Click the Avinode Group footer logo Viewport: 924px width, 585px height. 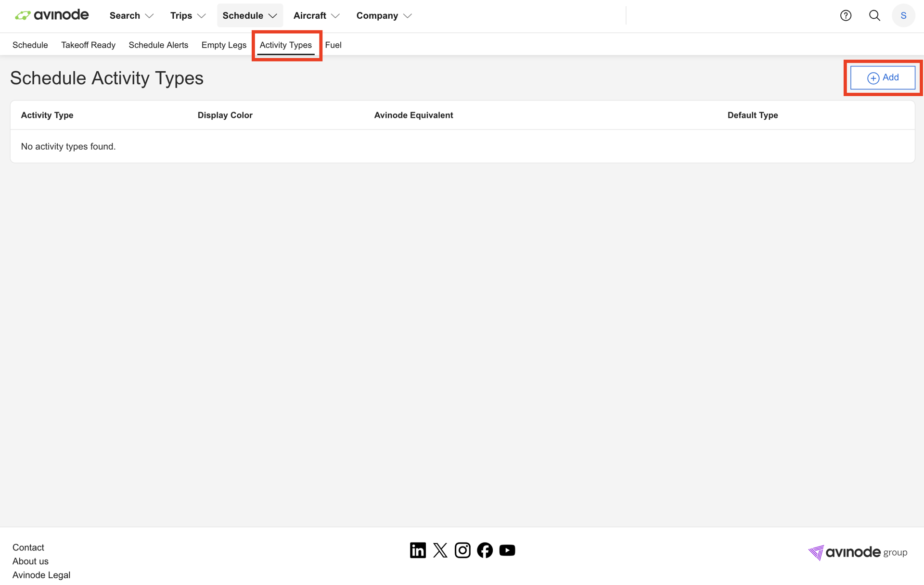pos(858,552)
